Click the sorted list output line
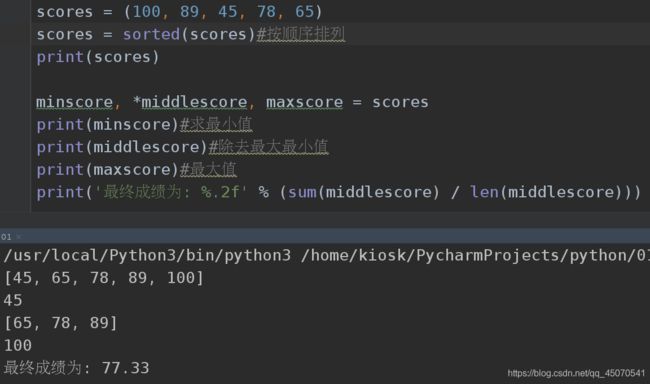The height and width of the screenshot is (384, 650). [x=104, y=278]
